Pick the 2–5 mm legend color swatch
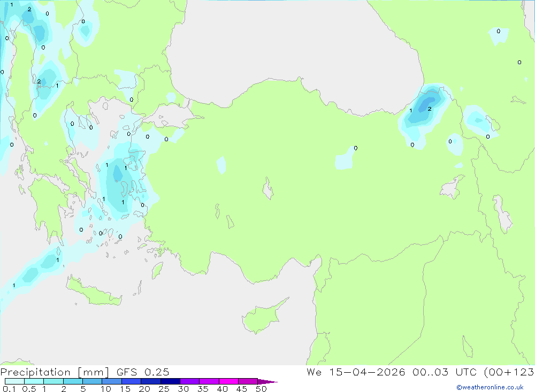 coord(73,381)
